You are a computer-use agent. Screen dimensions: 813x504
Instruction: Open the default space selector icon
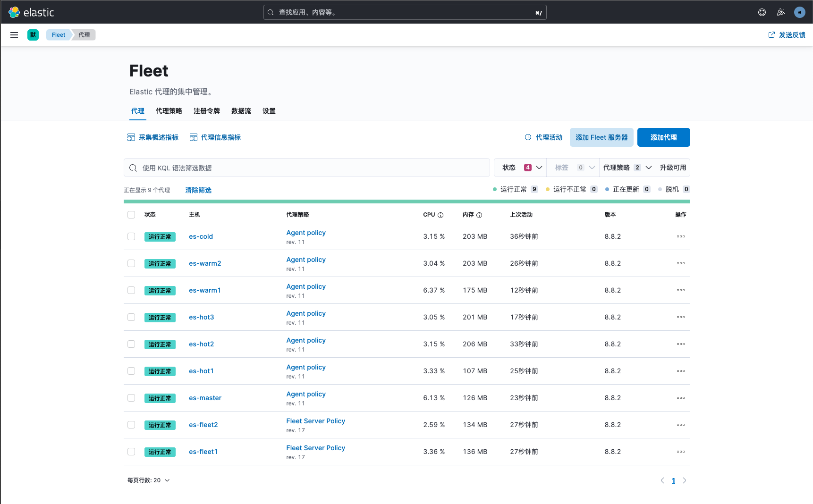point(33,35)
